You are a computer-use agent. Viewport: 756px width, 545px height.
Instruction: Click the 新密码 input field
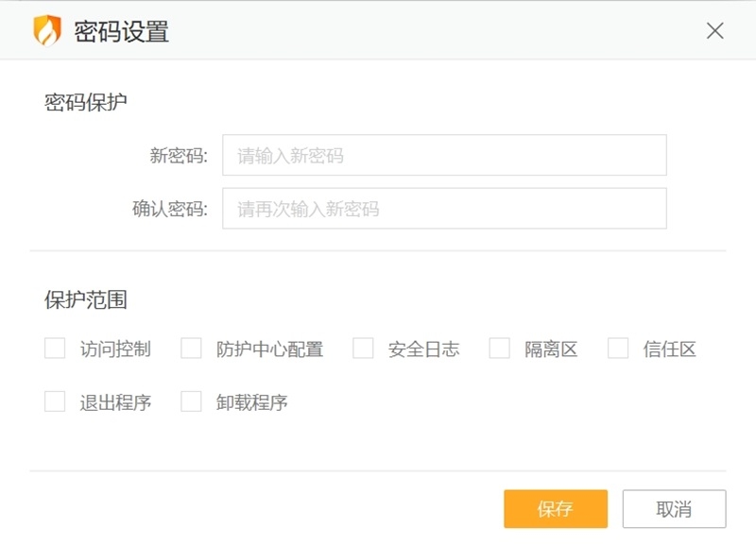pyautogui.click(x=442, y=156)
